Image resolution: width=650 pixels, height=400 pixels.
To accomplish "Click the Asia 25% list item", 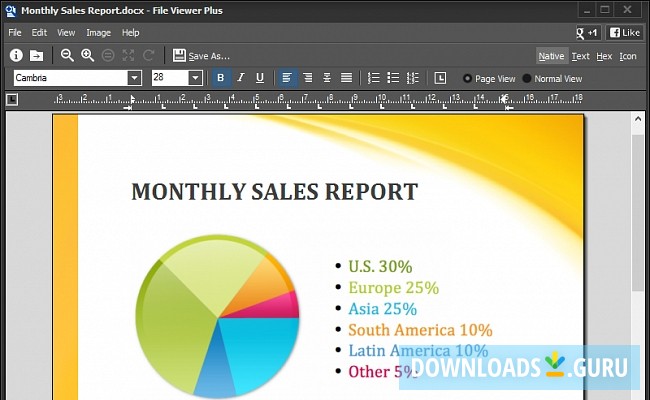I will pyautogui.click(x=382, y=309).
